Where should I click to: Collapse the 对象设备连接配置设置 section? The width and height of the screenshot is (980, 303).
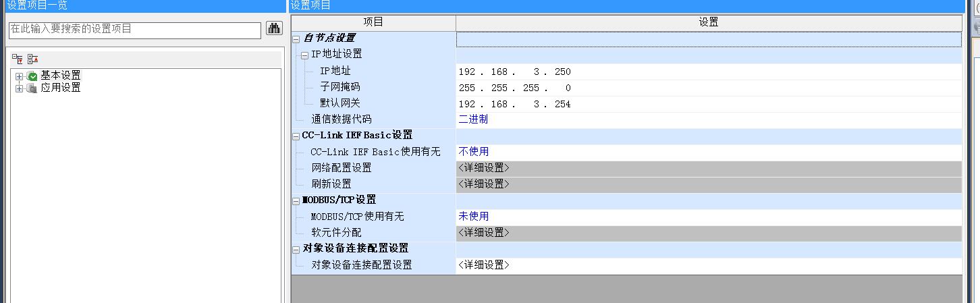[296, 249]
